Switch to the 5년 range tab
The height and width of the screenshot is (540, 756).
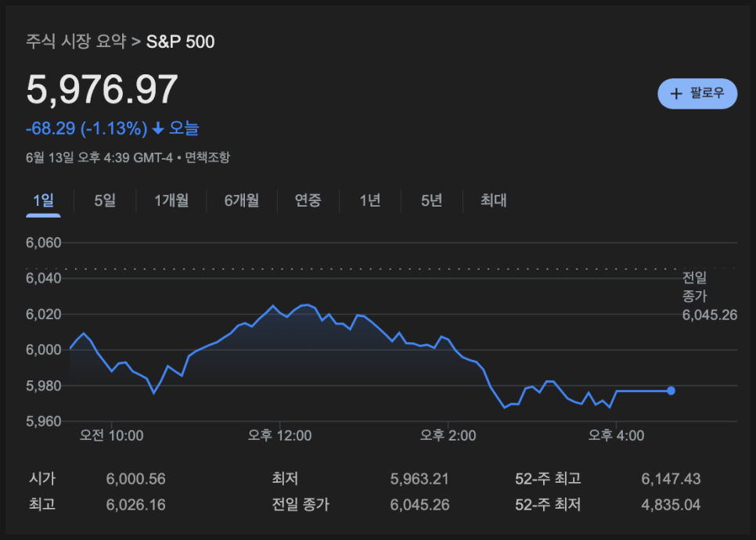(431, 200)
